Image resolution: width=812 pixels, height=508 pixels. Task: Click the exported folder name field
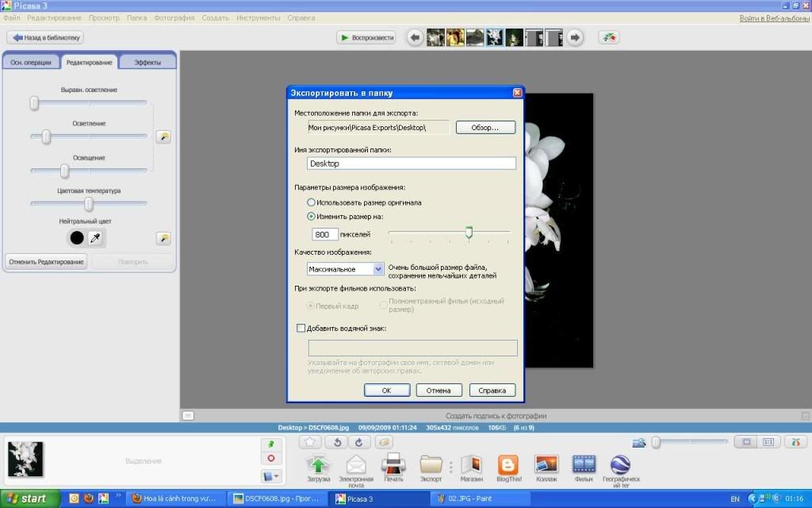point(412,164)
